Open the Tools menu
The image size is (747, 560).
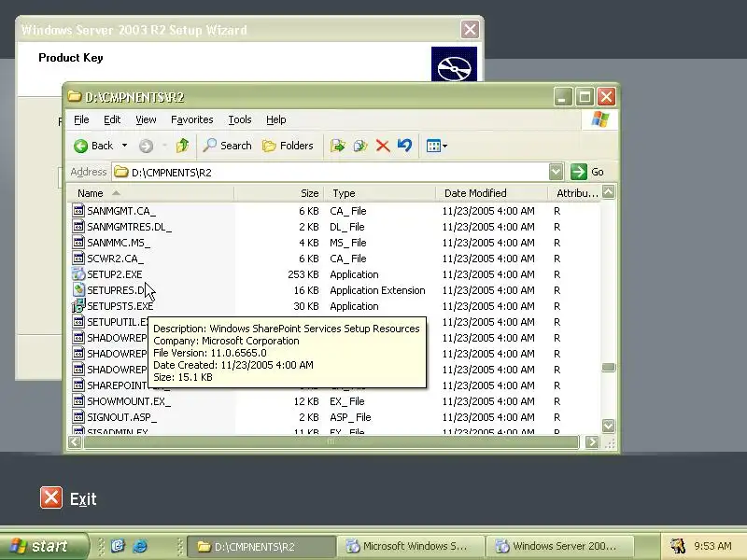tap(240, 119)
